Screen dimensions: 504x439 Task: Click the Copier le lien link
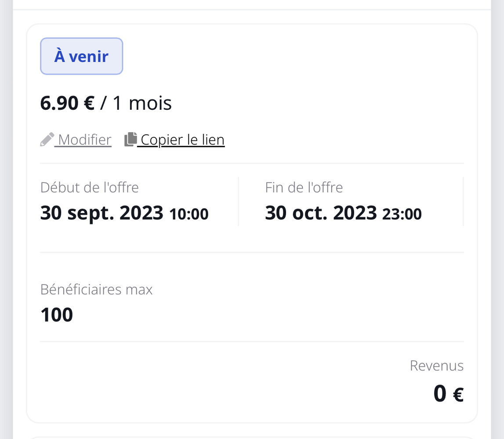(182, 140)
